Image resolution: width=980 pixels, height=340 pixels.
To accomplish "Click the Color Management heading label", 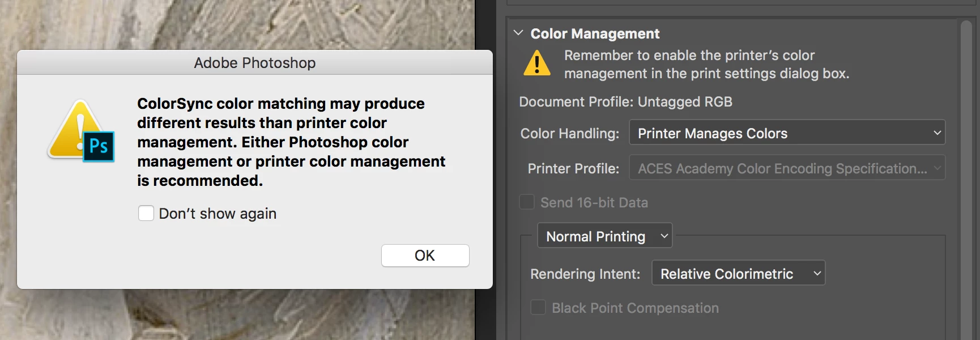I will (x=595, y=34).
